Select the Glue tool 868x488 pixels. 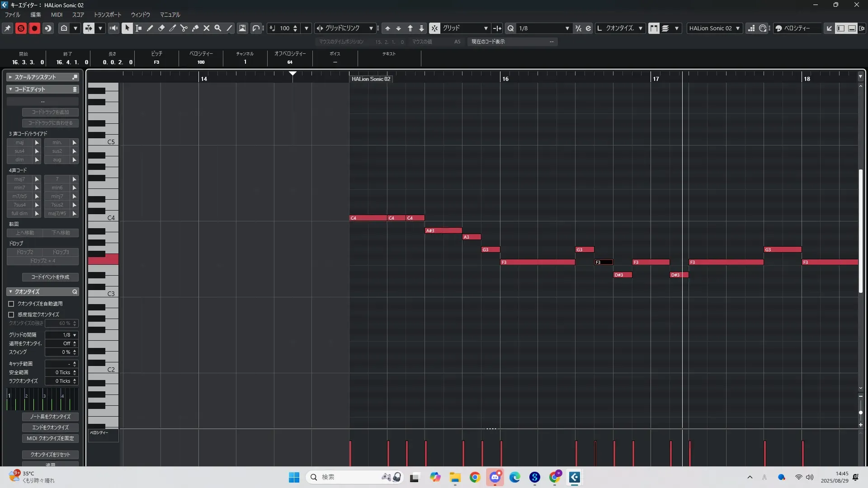point(195,28)
